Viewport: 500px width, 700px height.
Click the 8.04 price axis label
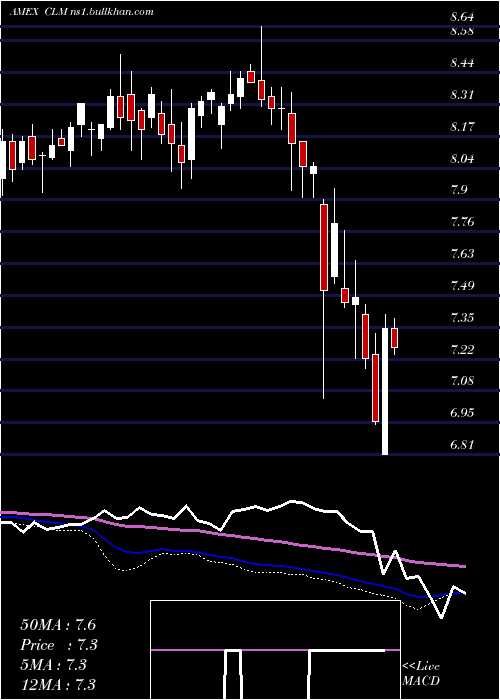(x=462, y=159)
